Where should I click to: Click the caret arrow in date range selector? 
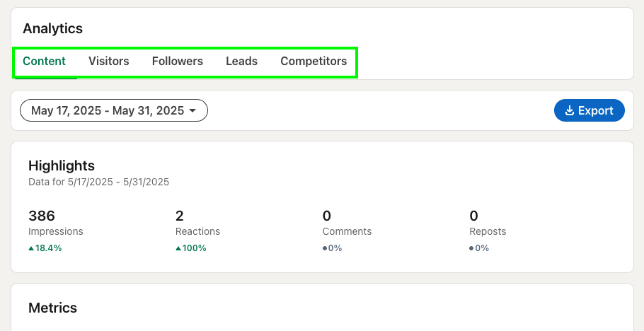coord(192,111)
